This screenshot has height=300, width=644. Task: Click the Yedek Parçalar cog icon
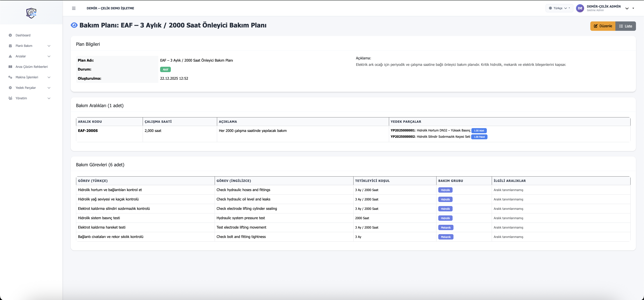click(10, 87)
